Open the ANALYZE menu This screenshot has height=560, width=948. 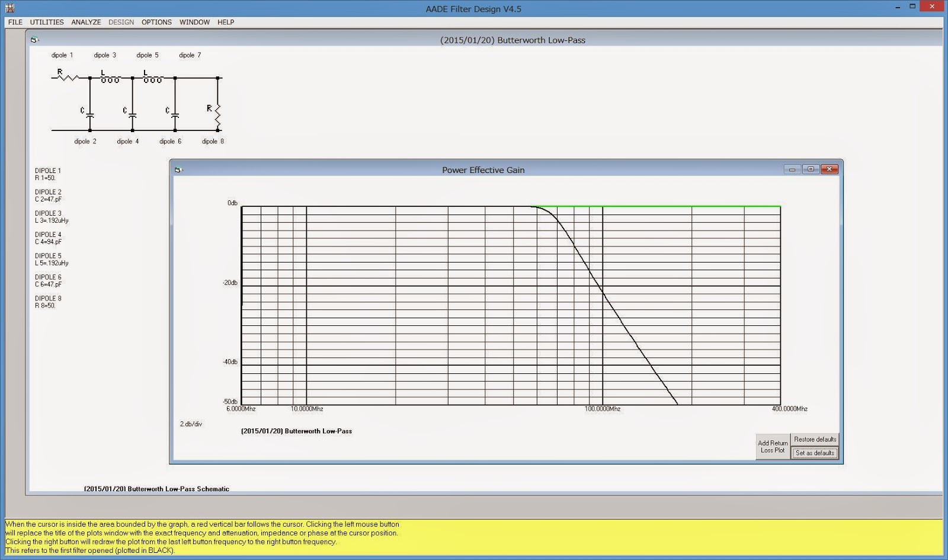coord(86,22)
